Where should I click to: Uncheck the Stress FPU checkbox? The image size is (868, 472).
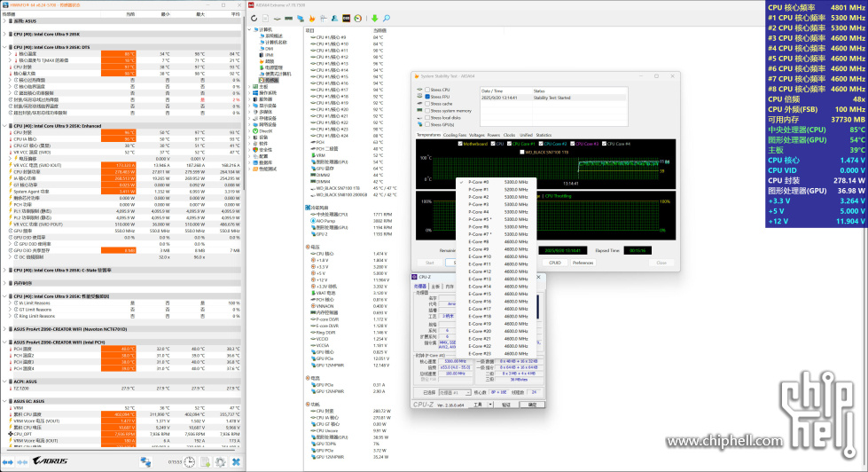tap(426, 97)
